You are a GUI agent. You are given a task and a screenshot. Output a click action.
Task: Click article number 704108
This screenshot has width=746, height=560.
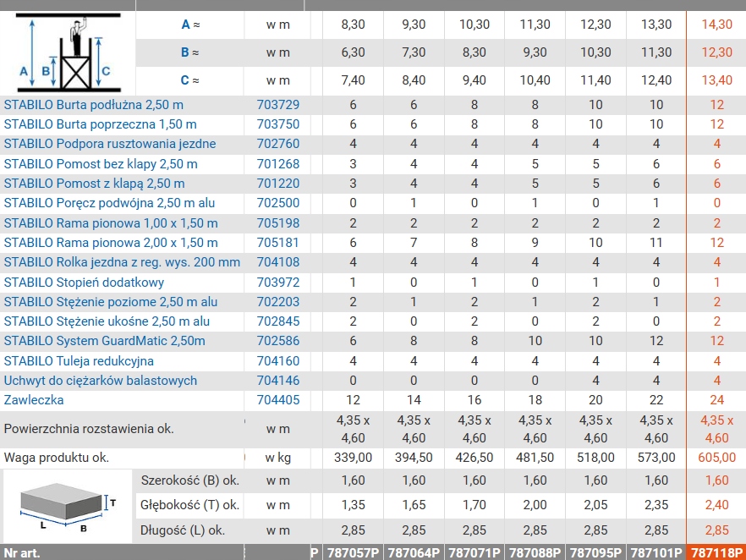278,262
